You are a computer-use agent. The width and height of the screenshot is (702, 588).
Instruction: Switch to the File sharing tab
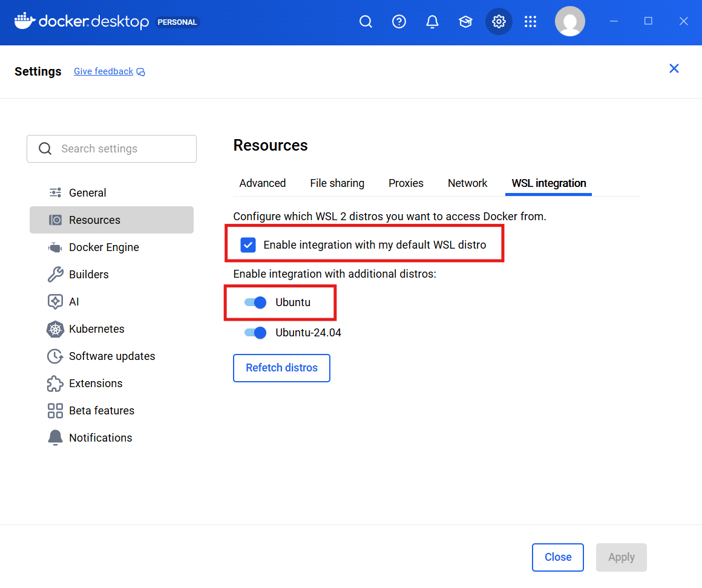click(337, 183)
